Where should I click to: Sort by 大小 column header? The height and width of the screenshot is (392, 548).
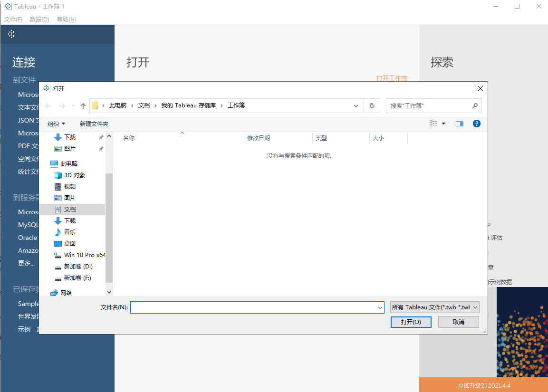tap(388, 138)
